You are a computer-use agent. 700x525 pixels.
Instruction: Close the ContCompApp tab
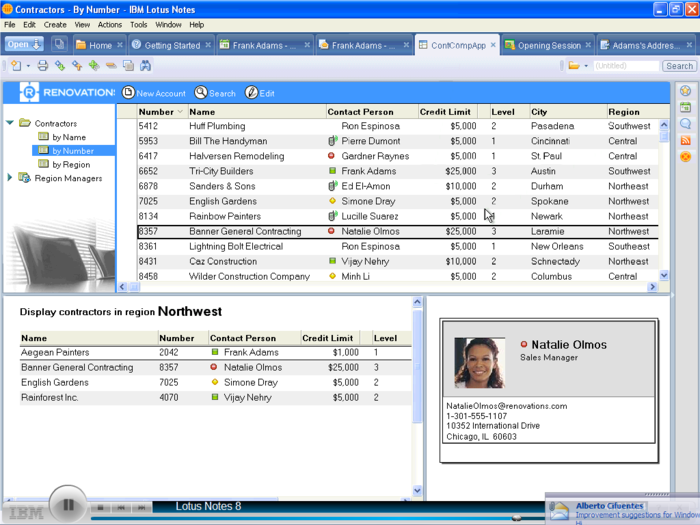493,45
